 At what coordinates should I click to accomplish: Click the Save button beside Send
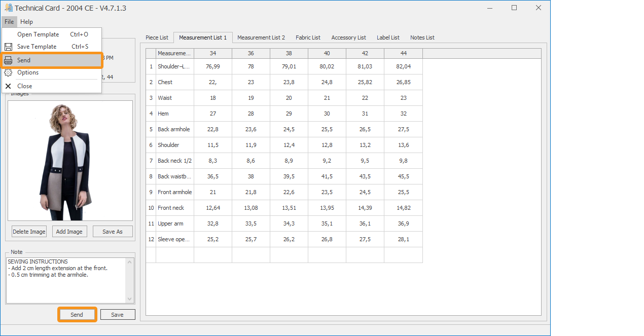[x=117, y=315]
